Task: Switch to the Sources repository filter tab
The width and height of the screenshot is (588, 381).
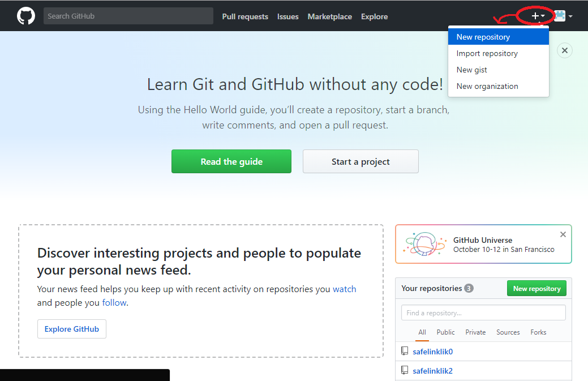Action: coord(508,332)
